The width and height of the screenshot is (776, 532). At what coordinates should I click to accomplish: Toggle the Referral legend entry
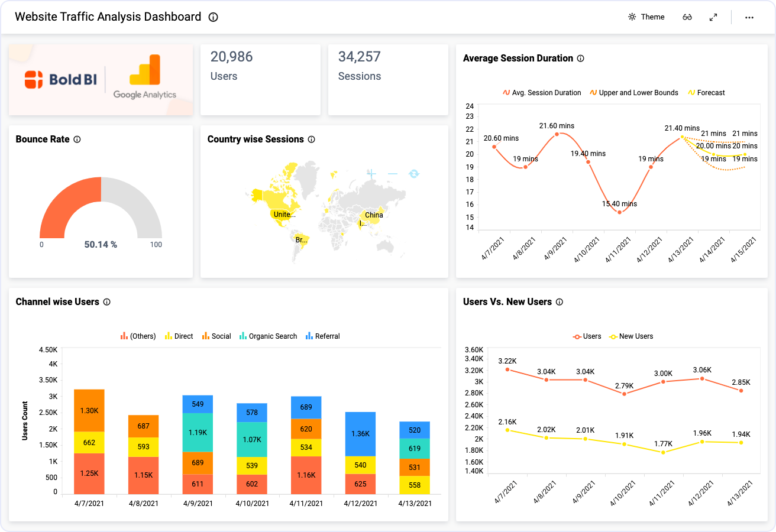(322, 336)
